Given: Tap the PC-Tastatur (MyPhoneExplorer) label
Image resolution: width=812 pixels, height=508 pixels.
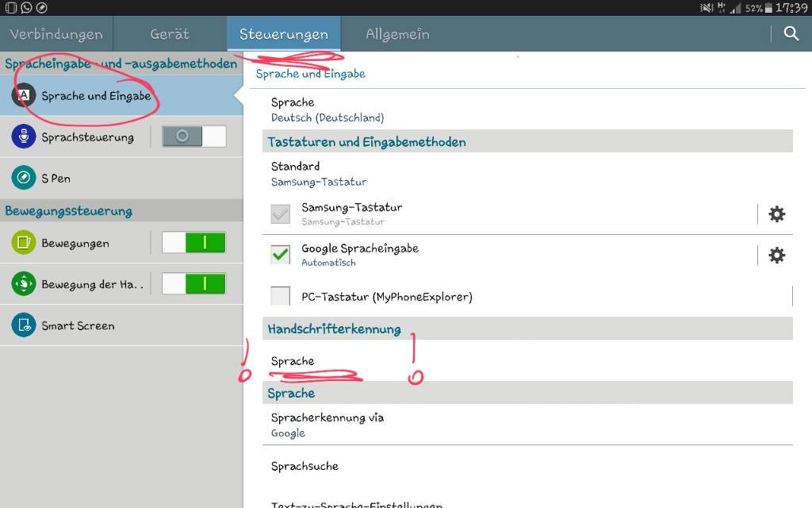Looking at the screenshot, I should tap(387, 297).
